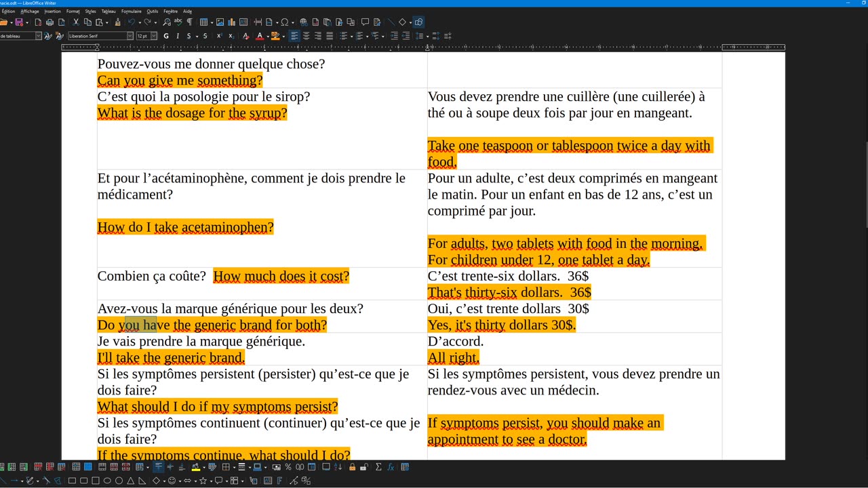
Task: Click the Save document icon
Action: click(19, 22)
